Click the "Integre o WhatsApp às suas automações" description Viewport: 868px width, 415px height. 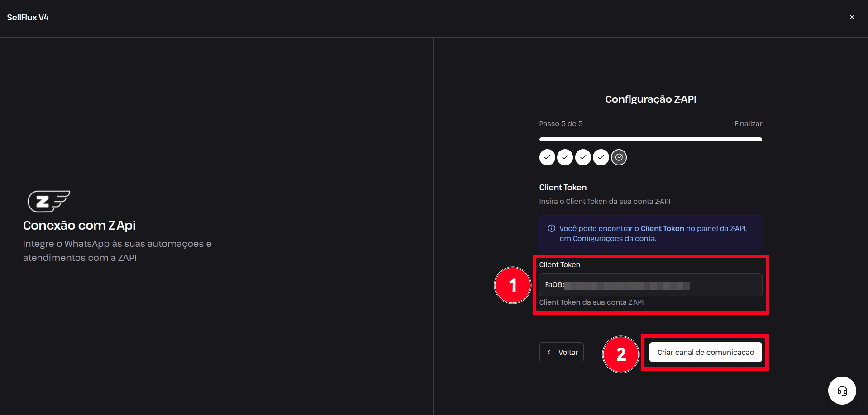(x=117, y=250)
